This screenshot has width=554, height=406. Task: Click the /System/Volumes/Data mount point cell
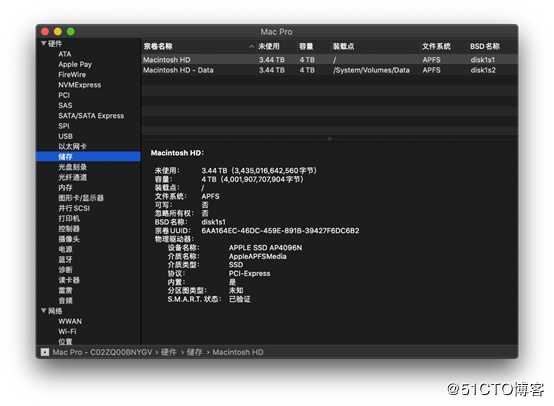(371, 70)
